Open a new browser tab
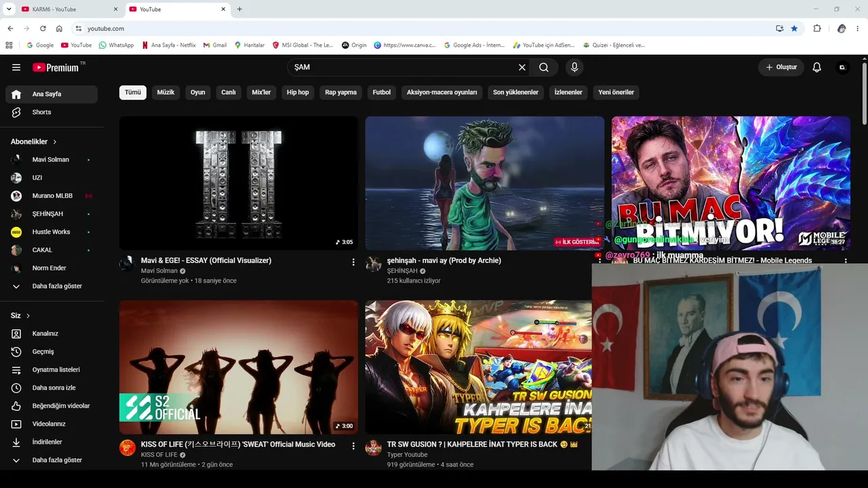This screenshot has width=868, height=488. (239, 9)
